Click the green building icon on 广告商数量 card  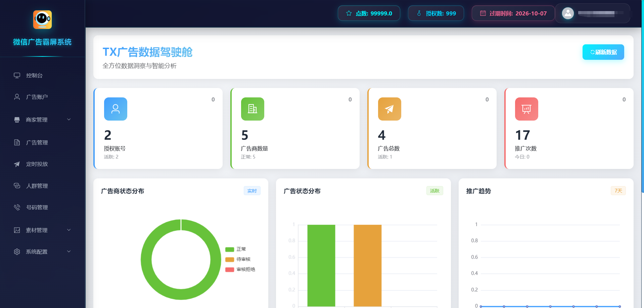252,109
